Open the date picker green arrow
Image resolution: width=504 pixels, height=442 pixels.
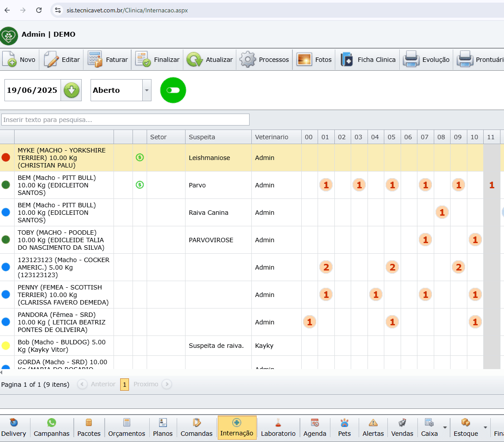click(x=71, y=90)
